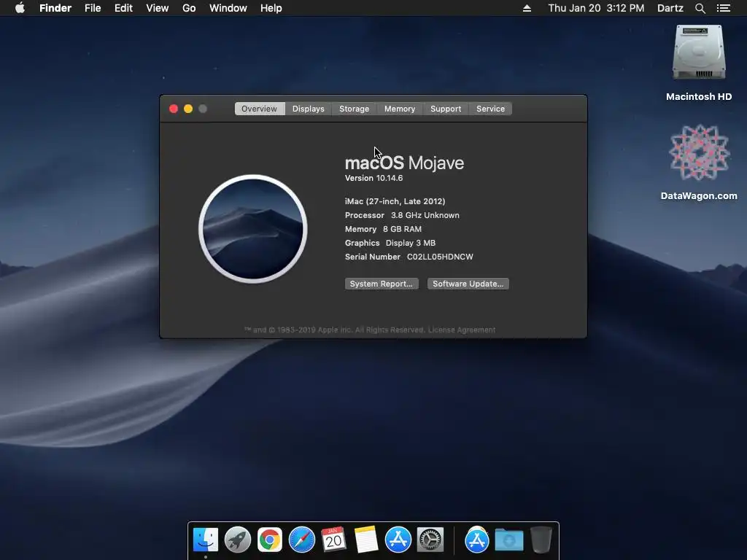The height and width of the screenshot is (560, 747).
Task: Click the System Report... button
Action: [x=382, y=284]
